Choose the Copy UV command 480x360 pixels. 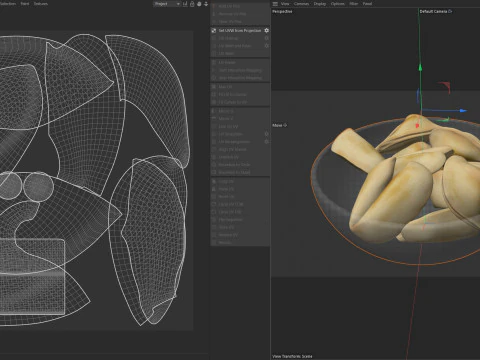[x=240, y=181]
